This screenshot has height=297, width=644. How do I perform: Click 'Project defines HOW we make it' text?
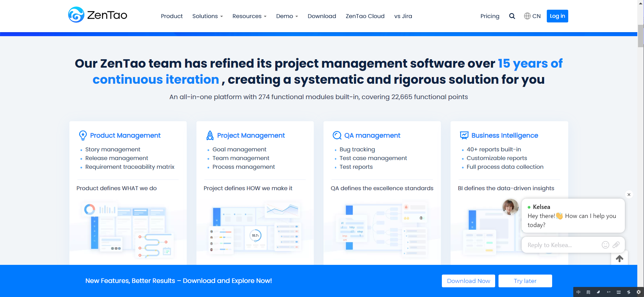point(248,188)
